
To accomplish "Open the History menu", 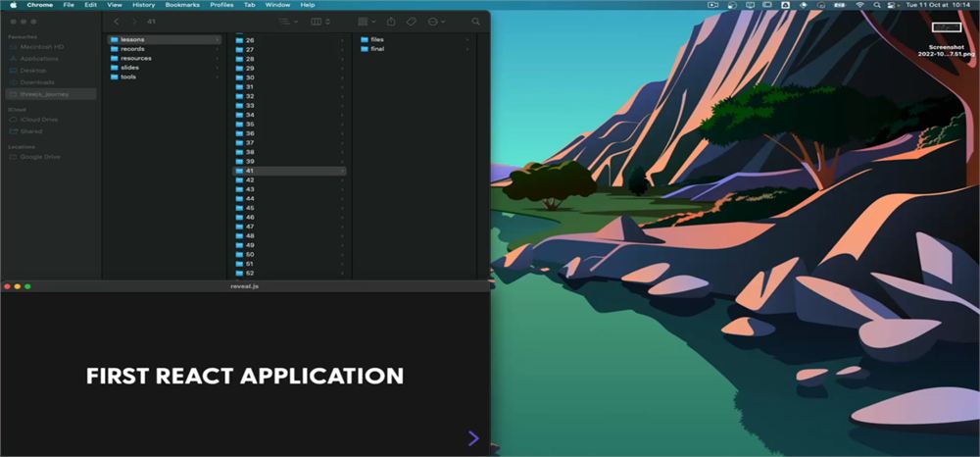I will pos(144,4).
